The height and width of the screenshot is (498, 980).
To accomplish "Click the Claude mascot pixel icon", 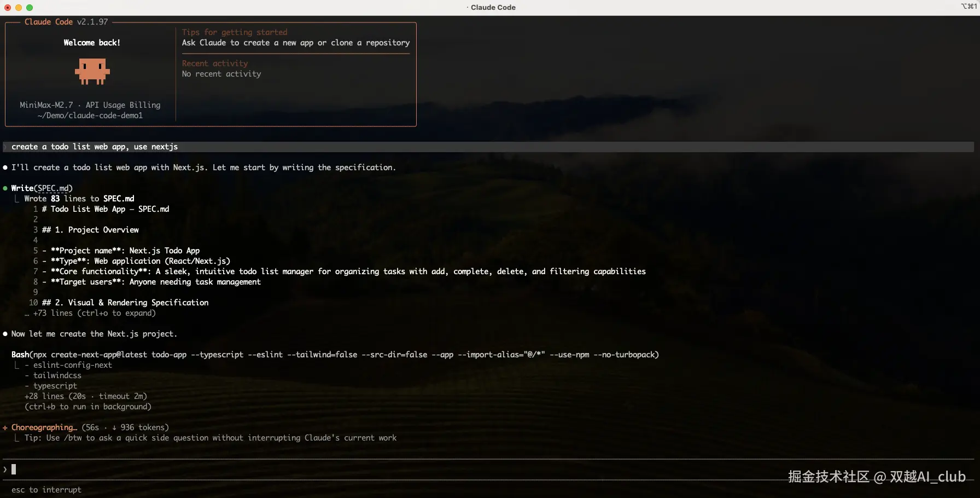I will pyautogui.click(x=92, y=72).
